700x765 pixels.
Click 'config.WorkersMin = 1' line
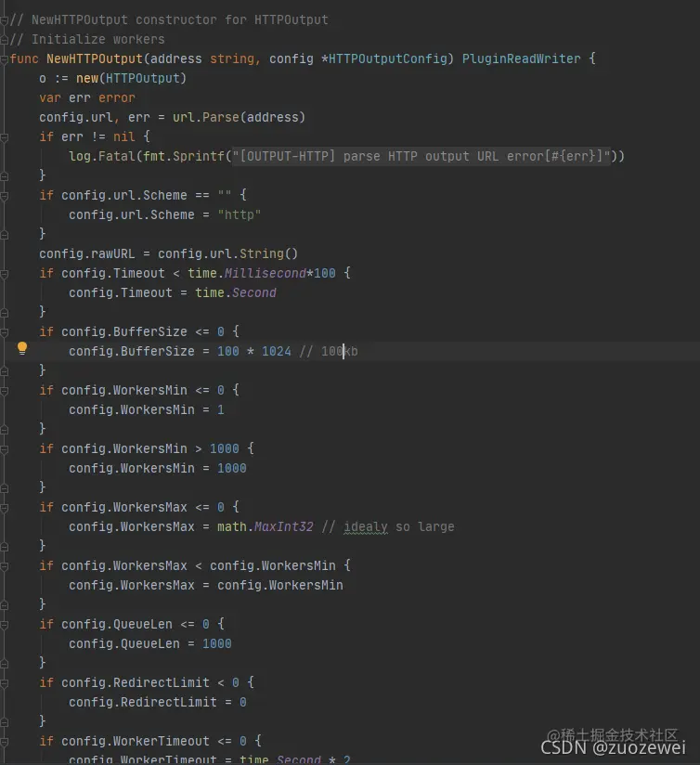pos(147,410)
